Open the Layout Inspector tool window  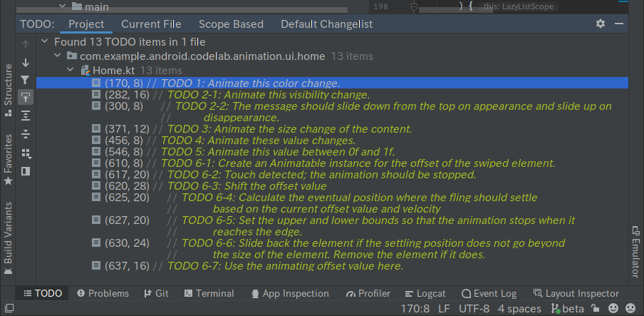pyautogui.click(x=576, y=293)
